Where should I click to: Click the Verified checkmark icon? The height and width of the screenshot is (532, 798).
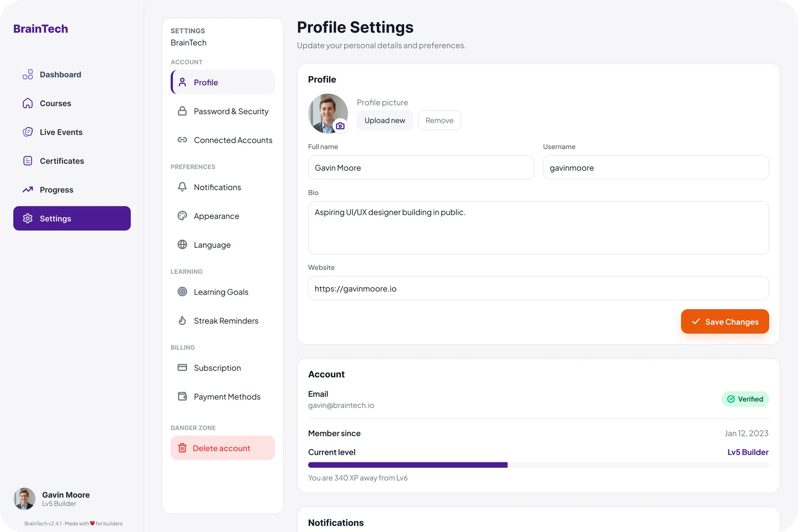731,399
